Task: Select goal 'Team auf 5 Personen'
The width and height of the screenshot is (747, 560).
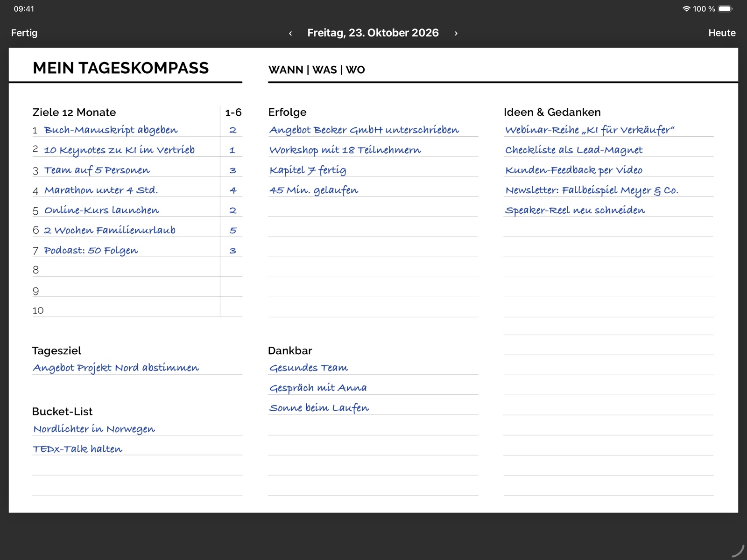Action: [x=97, y=170]
